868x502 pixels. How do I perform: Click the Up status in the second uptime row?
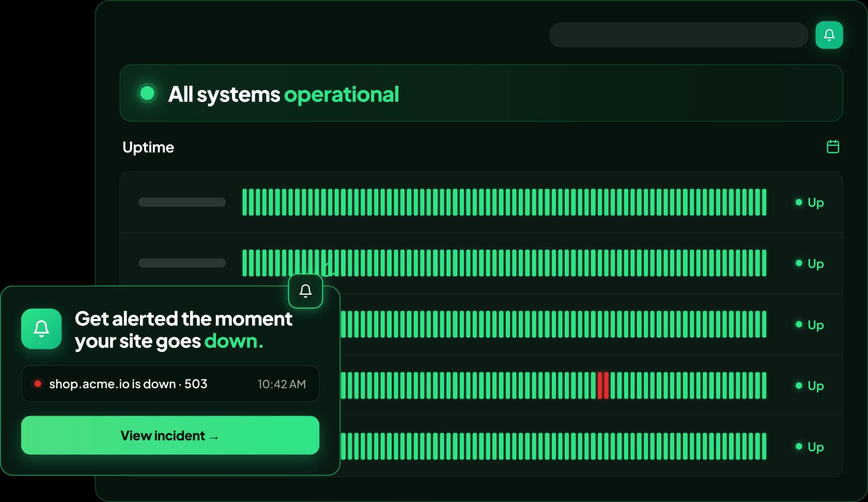[810, 263]
